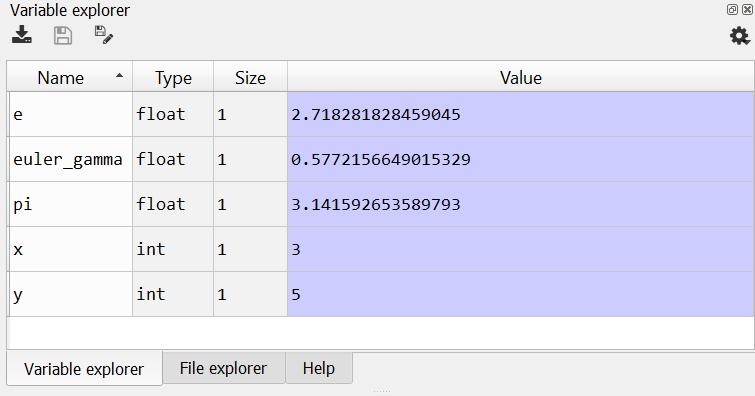Sort by the Value column header
The height and width of the screenshot is (396, 755).
tap(521, 77)
